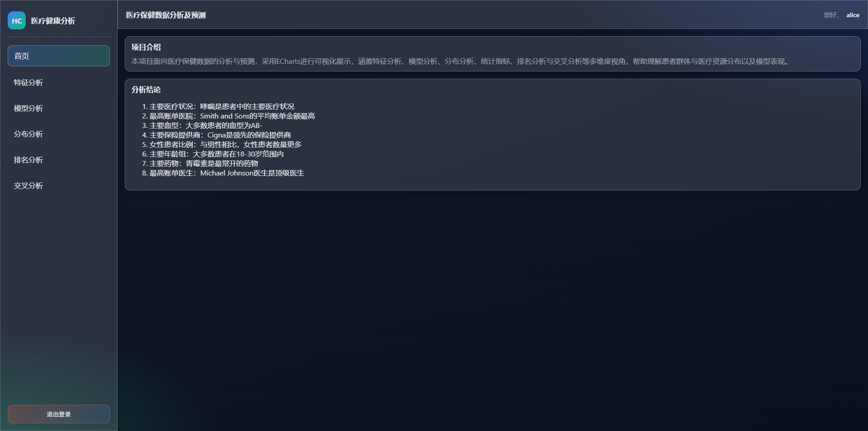Click the 分析结论 card heading
This screenshot has width=868, height=431.
click(x=146, y=90)
